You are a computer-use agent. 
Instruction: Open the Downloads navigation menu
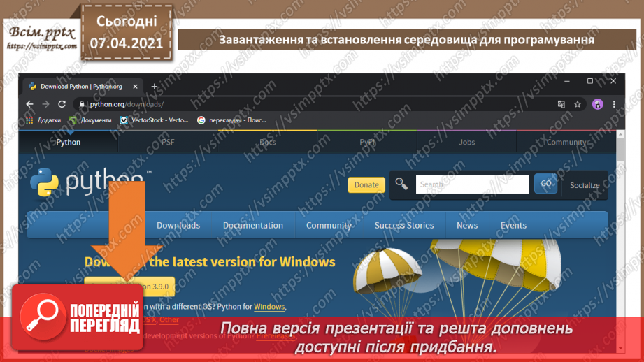pyautogui.click(x=178, y=225)
